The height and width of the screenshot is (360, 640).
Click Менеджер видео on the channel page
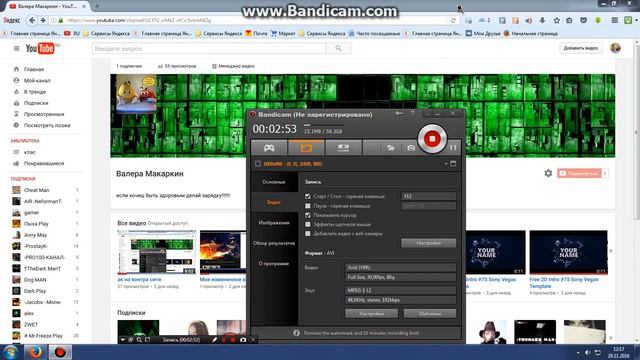(x=233, y=66)
